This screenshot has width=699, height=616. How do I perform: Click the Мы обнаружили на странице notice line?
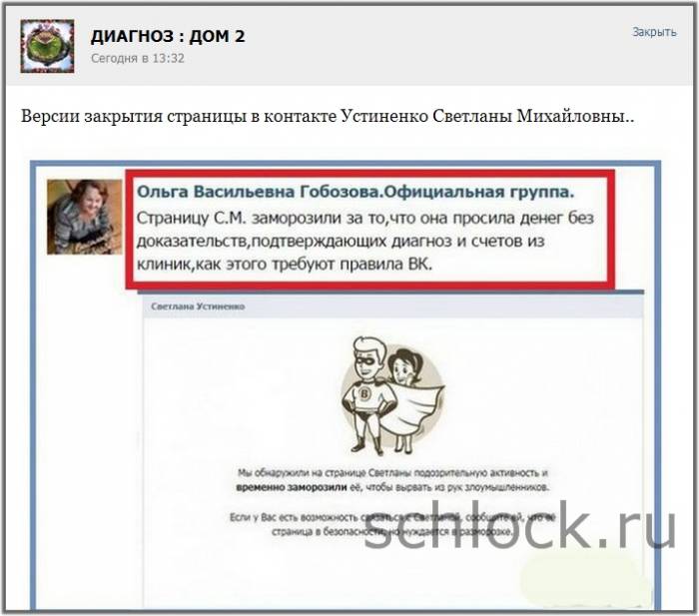tap(392, 473)
